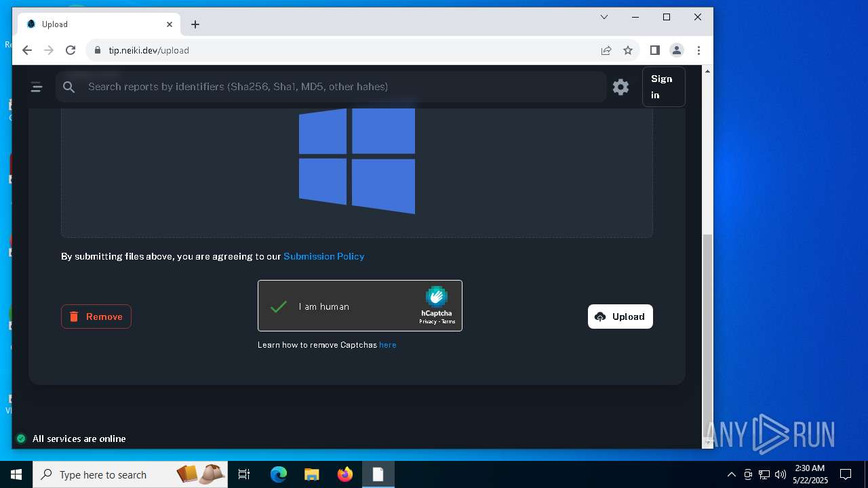Viewport: 868px width, 488px height.
Task: Click the All services are online status
Action: pyautogui.click(x=79, y=439)
